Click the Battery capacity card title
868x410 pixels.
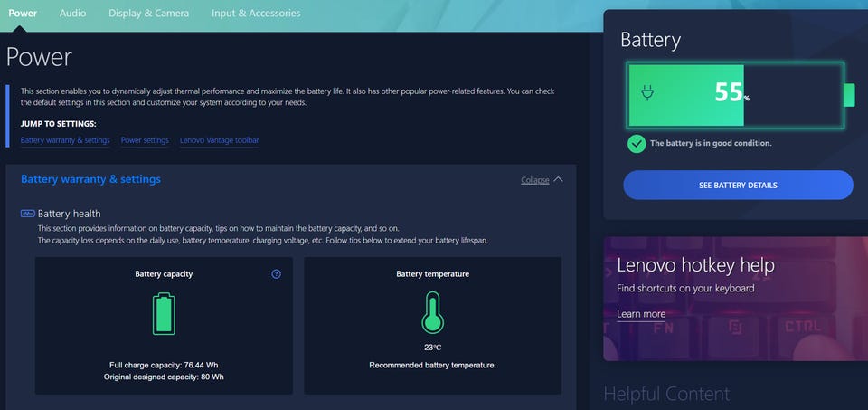[x=164, y=273]
